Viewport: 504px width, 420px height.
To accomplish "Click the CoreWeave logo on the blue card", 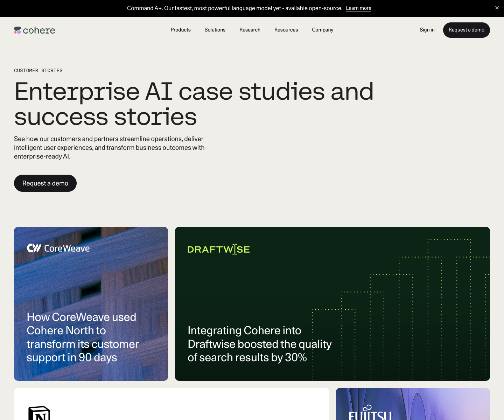I will point(58,248).
